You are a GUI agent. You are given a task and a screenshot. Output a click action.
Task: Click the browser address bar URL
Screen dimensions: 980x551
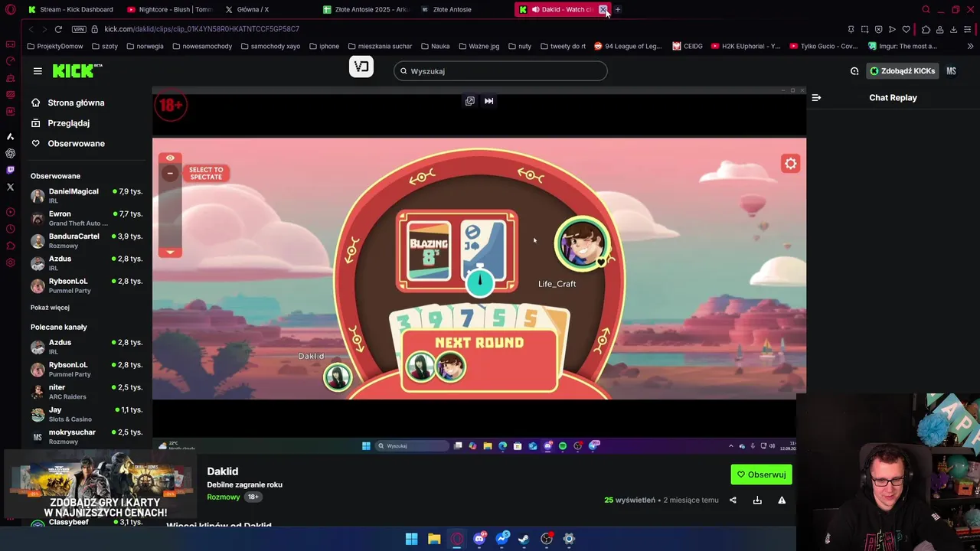pyautogui.click(x=202, y=29)
